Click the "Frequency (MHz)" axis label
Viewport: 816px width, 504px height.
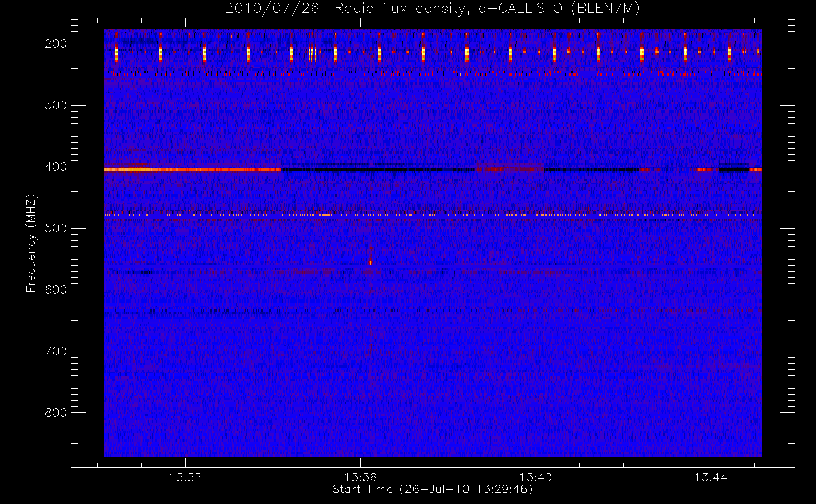point(31,243)
